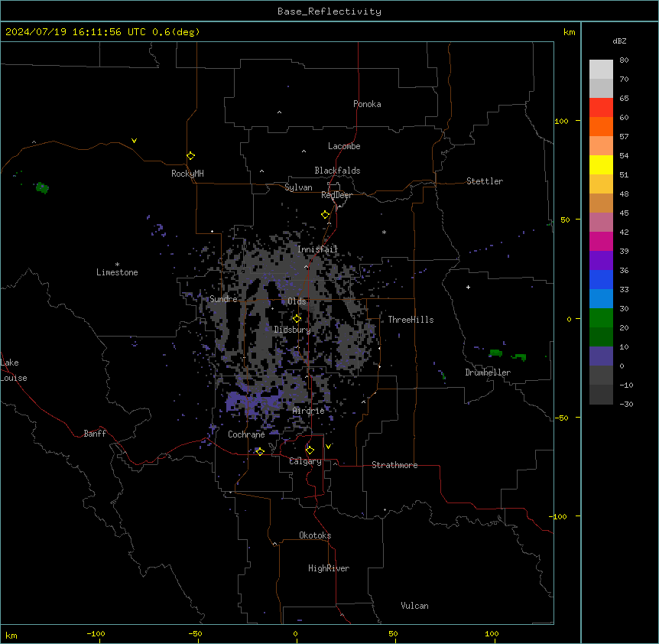Click the Sylvan city label

(298, 187)
